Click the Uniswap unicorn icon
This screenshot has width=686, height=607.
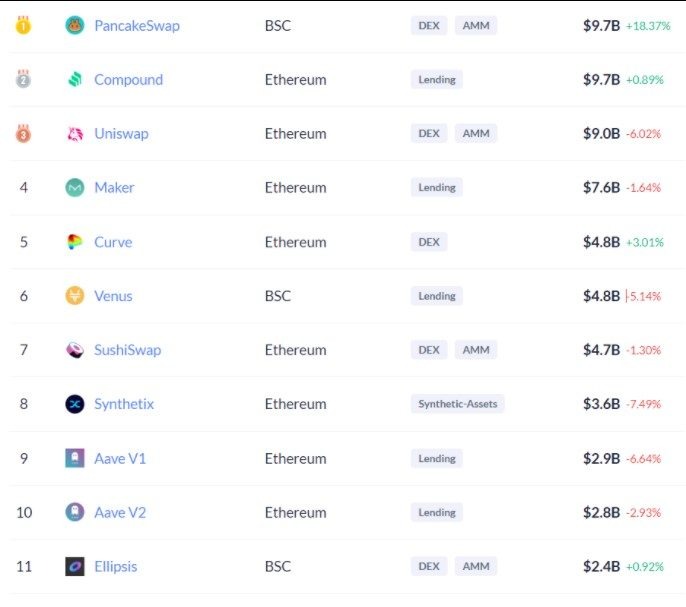(x=75, y=134)
